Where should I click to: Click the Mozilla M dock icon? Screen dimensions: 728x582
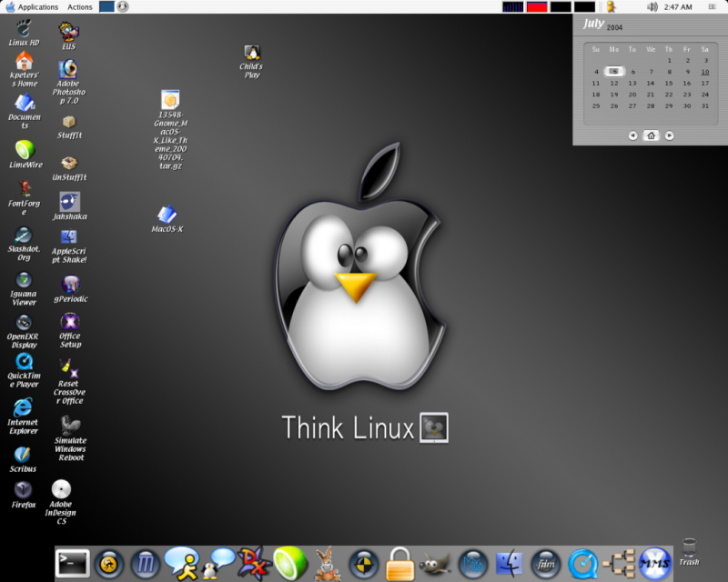(146, 564)
